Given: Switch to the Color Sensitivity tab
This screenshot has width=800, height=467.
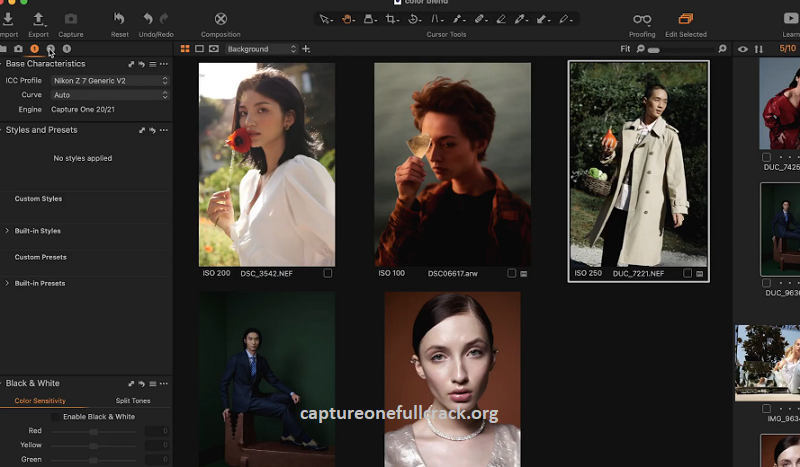Looking at the screenshot, I should pyautogui.click(x=40, y=401).
